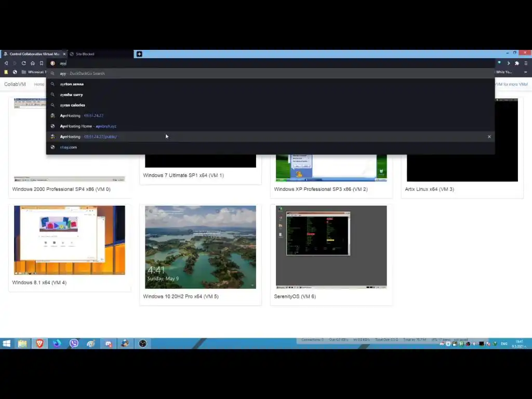Click the 'SerenityOS (VM 6)' label
This screenshot has height=399, width=532.
pos(295,296)
